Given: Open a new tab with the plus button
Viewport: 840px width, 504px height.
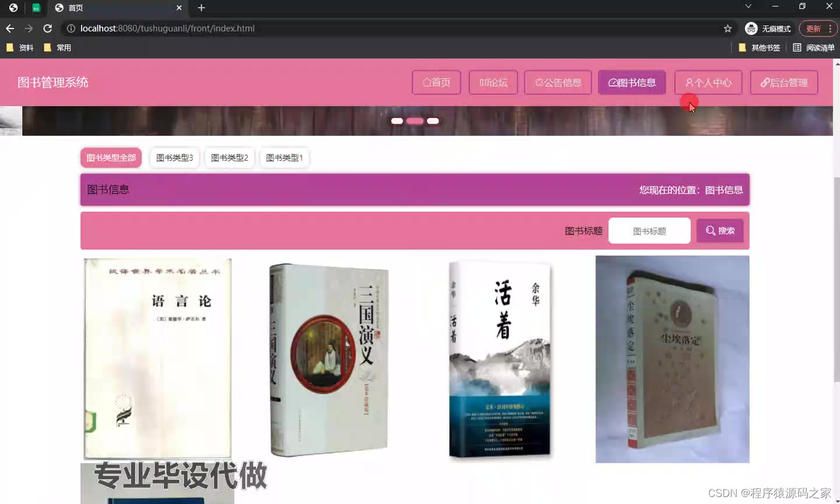Looking at the screenshot, I should click(x=201, y=8).
